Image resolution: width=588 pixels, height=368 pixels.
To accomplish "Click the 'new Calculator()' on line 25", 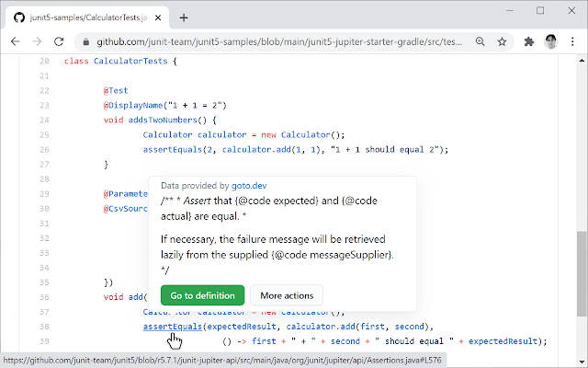I will 302,135.
